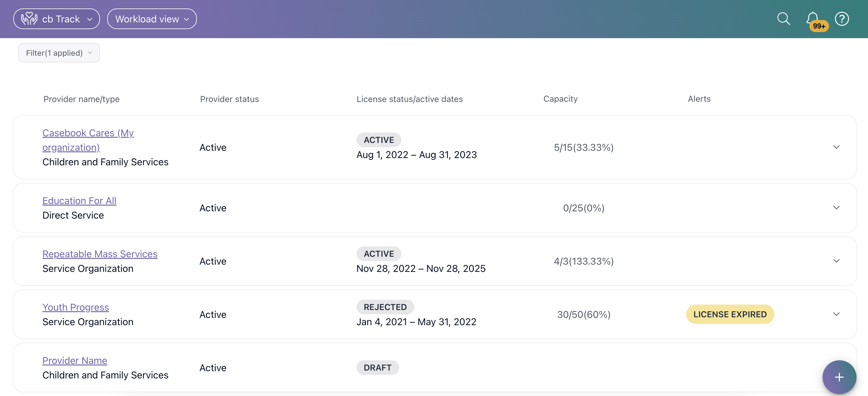Click Active status in Youth Progress row

(x=213, y=314)
